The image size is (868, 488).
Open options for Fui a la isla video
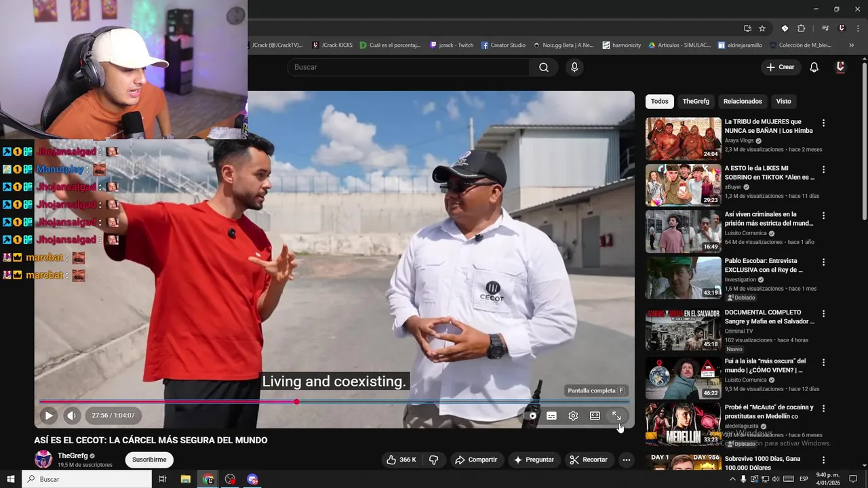(824, 363)
